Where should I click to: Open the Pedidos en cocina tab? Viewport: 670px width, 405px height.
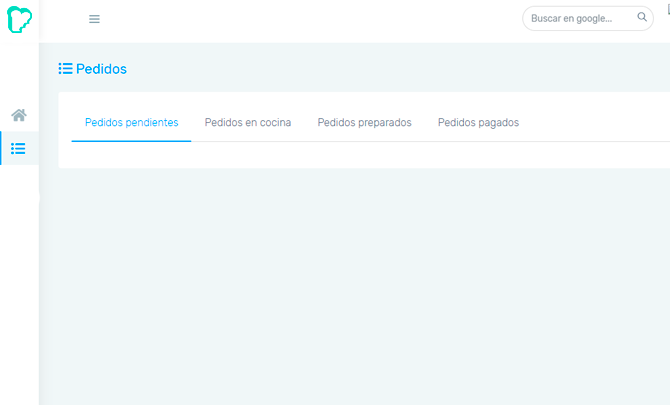(248, 123)
